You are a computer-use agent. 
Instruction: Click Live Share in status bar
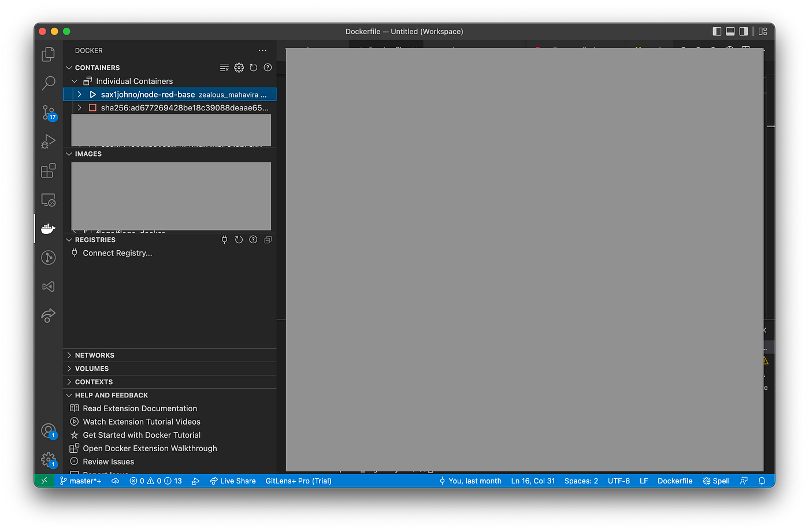tap(232, 481)
